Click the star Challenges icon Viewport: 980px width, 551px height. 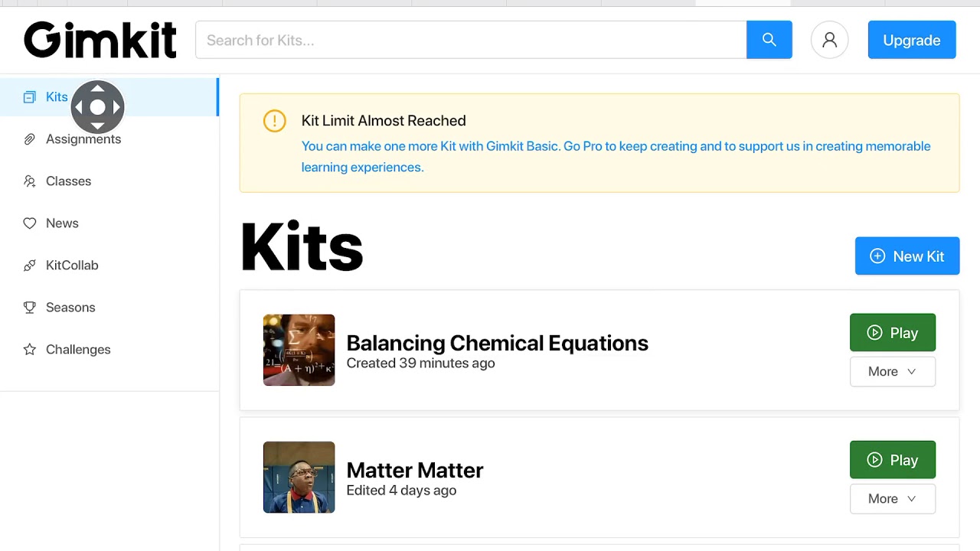point(30,350)
